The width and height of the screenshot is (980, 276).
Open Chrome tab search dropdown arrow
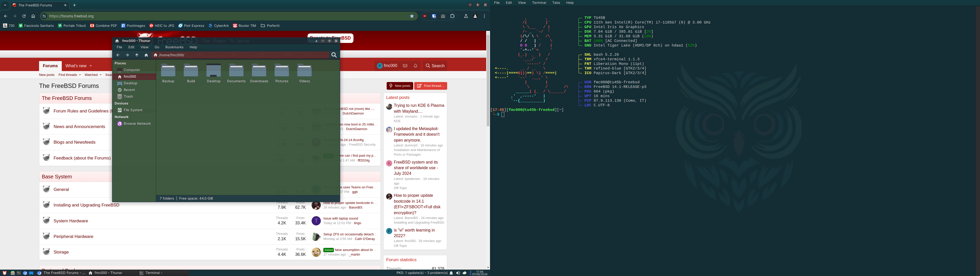pyautogui.click(x=5, y=5)
